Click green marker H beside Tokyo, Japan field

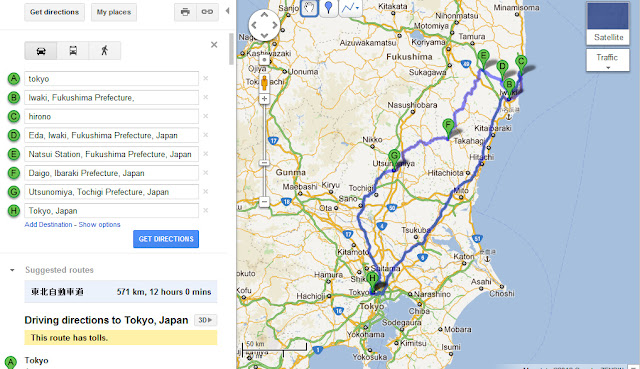14,211
